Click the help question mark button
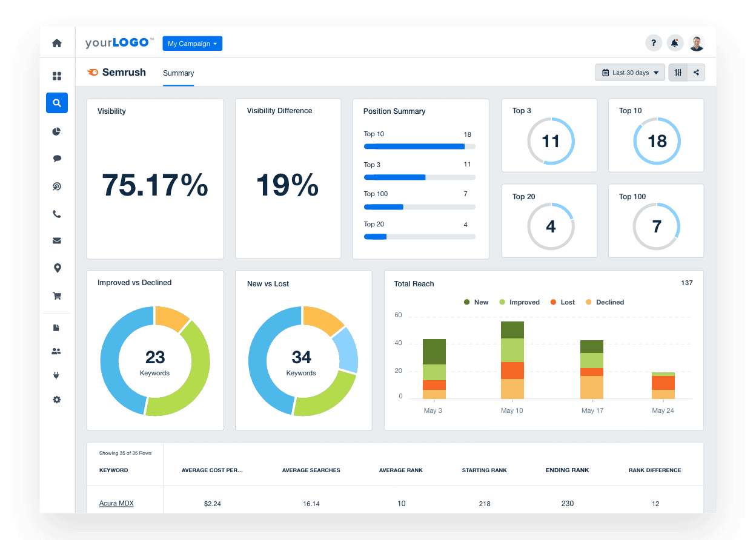756x540 pixels. (x=654, y=43)
